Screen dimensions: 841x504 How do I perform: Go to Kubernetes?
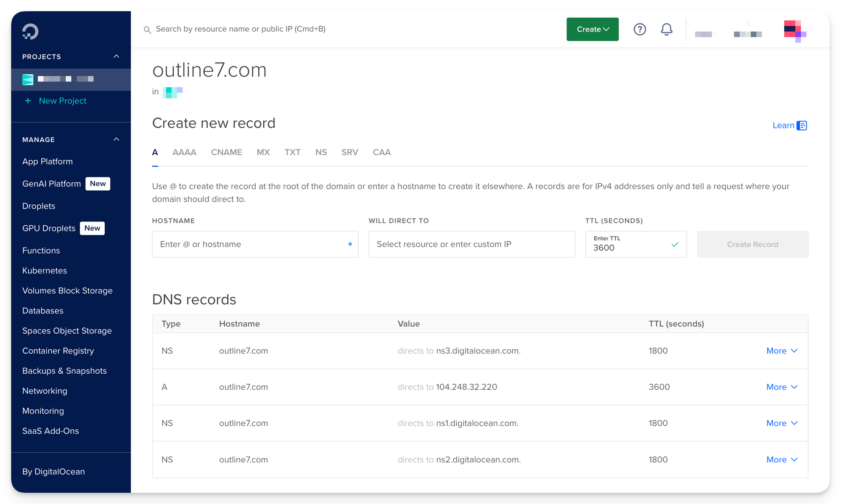coord(45,271)
